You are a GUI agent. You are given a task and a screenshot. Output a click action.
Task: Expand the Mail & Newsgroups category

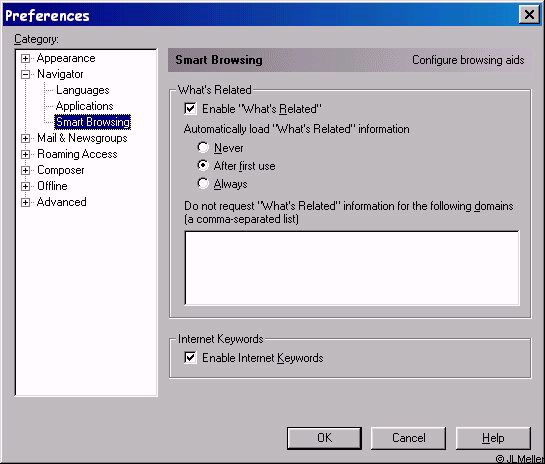25,138
